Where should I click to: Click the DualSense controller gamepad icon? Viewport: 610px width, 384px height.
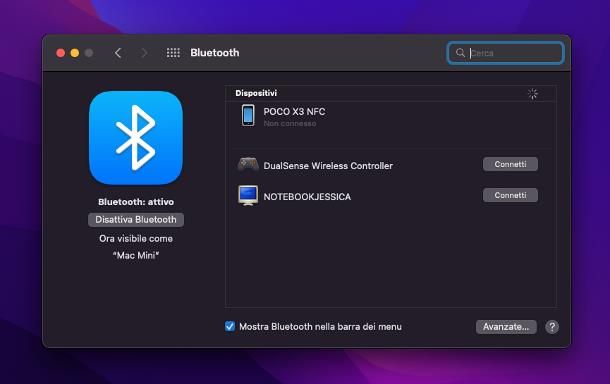(x=248, y=165)
